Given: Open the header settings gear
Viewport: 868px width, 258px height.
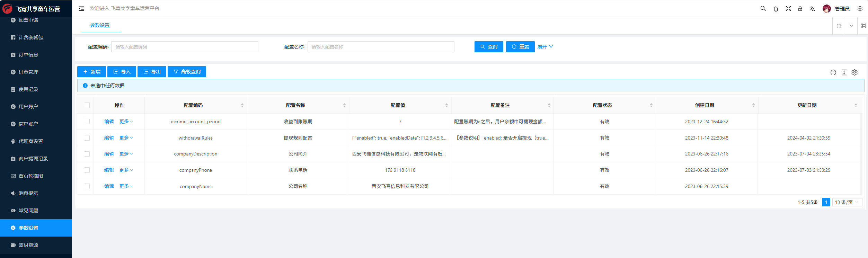Looking at the screenshot, I should [x=860, y=9].
